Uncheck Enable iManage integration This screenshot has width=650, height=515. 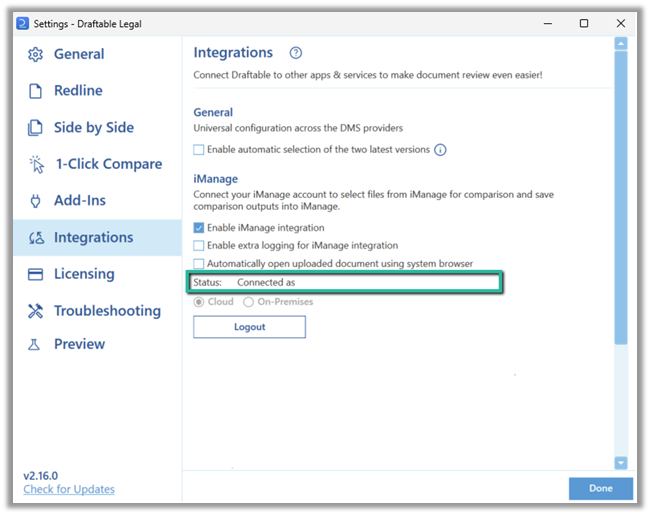pyautogui.click(x=199, y=228)
